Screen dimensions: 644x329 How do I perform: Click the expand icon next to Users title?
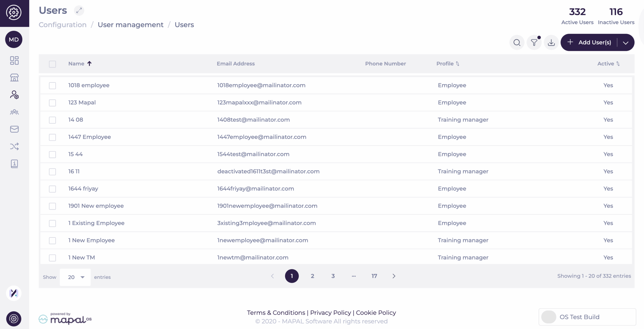click(x=79, y=11)
